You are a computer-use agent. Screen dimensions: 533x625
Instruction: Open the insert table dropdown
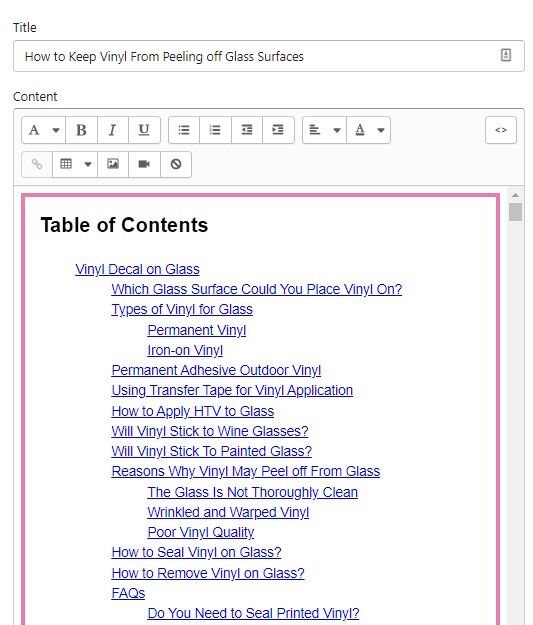click(x=75, y=164)
